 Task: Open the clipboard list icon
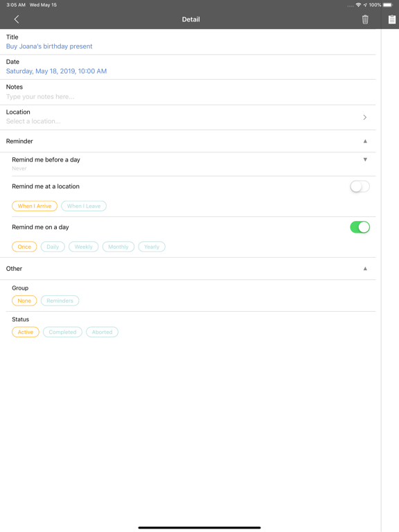point(392,19)
